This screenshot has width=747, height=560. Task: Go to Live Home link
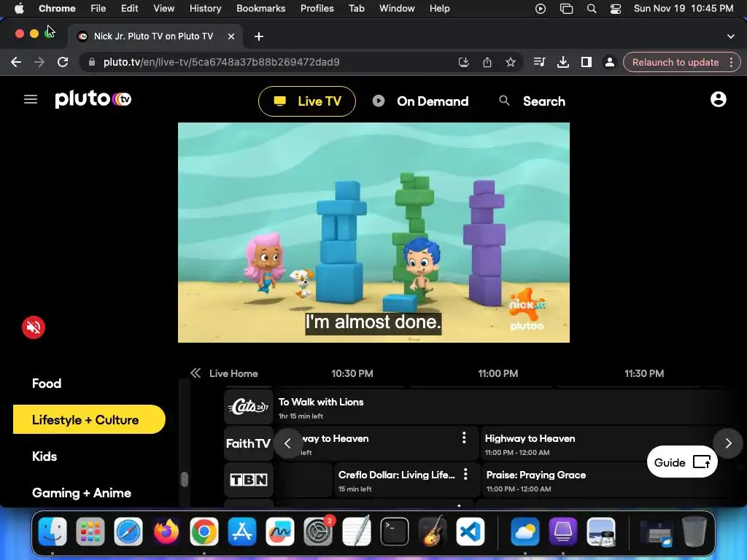tap(233, 373)
